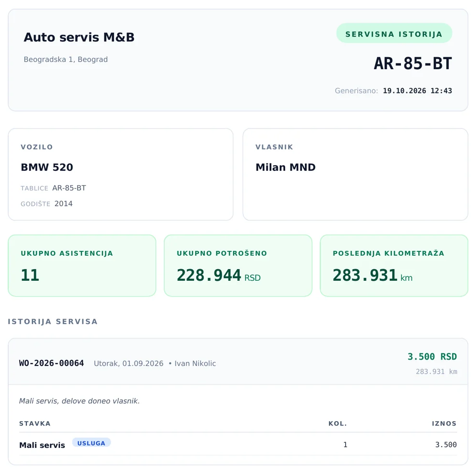Click the "UKUPNO ASISTENCIJA" stat label
The image size is (476, 473).
(x=67, y=253)
